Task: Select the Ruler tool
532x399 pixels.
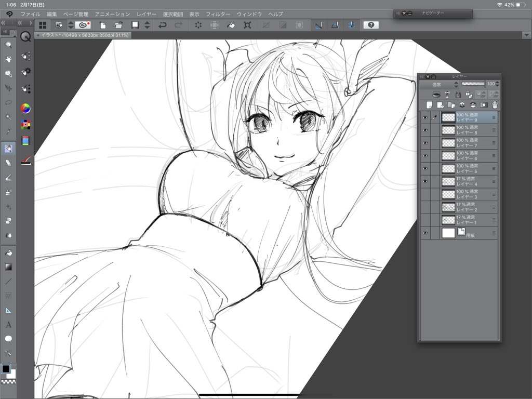Action: click(8, 310)
